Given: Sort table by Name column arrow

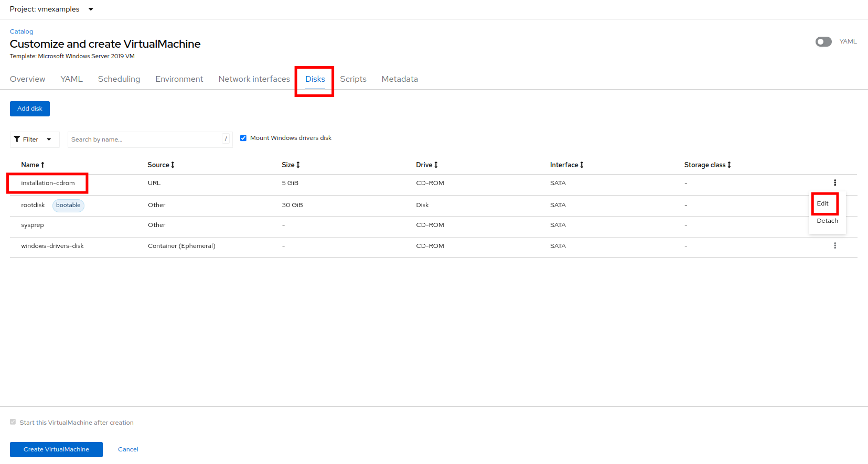Looking at the screenshot, I should pos(42,165).
